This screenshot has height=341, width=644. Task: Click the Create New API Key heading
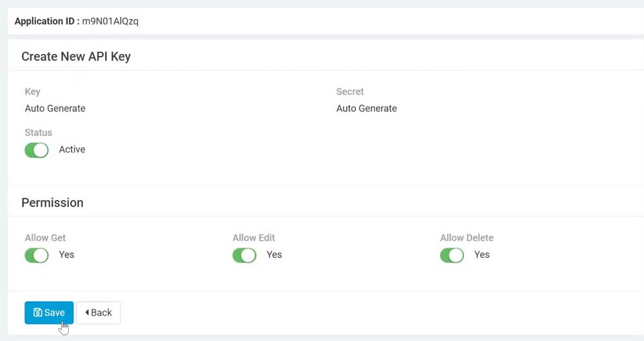(76, 56)
